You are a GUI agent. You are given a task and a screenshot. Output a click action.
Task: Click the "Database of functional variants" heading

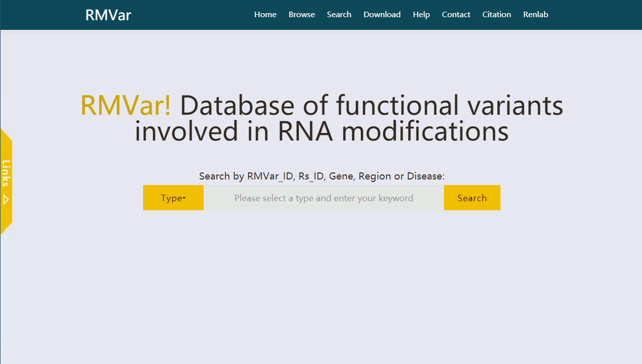(x=372, y=106)
